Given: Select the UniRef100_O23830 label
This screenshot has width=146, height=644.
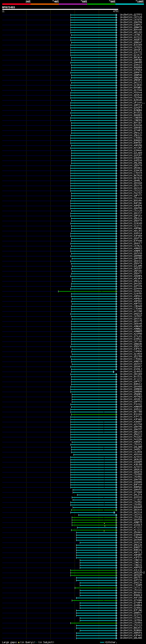Looking at the screenshot, I should click(x=131, y=85).
